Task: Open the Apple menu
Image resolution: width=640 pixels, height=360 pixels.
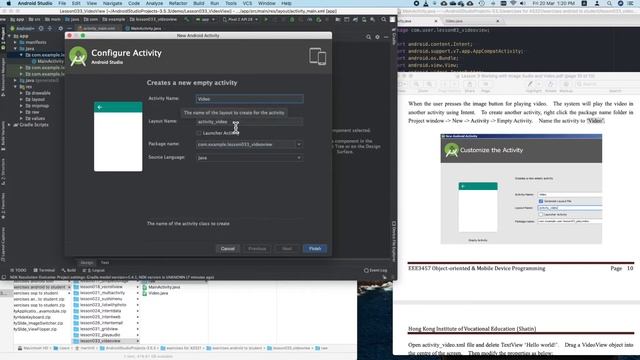Action: [x=8, y=3]
